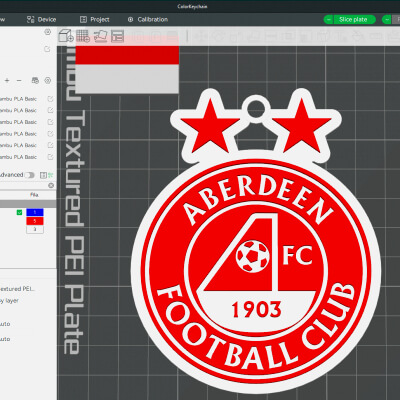Click the AMS filament sync icon
The width and height of the screenshot is (400, 400).
click(x=35, y=80)
